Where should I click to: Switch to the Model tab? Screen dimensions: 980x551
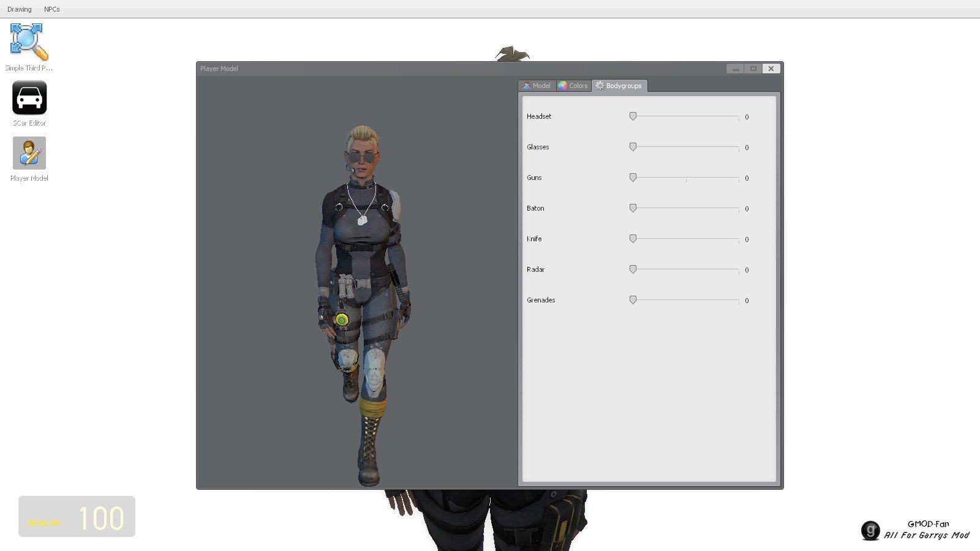(537, 86)
